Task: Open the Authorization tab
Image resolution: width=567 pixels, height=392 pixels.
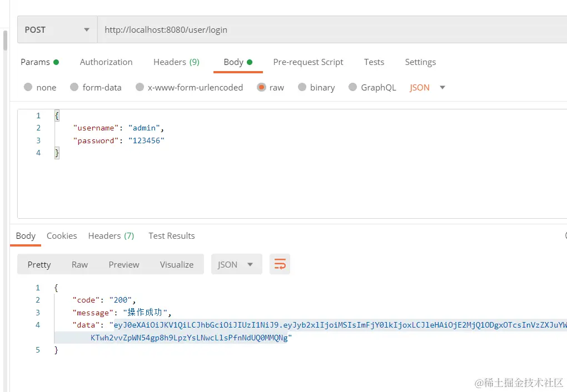Action: 106,62
